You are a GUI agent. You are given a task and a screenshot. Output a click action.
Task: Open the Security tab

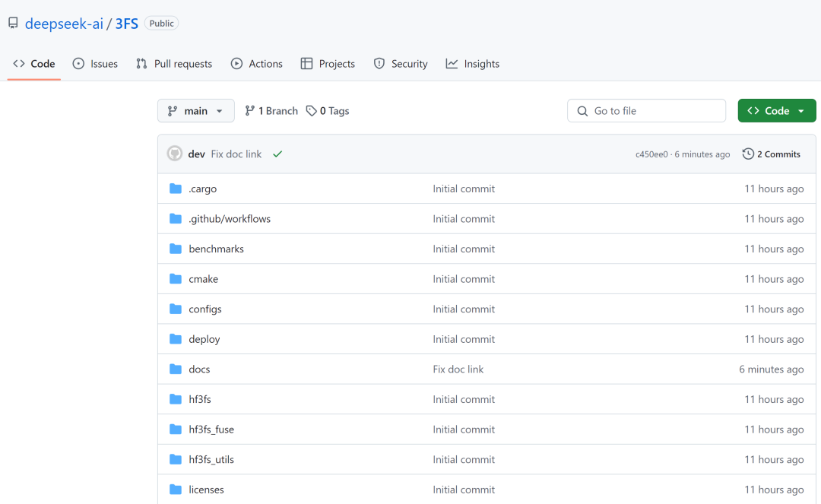pos(401,64)
